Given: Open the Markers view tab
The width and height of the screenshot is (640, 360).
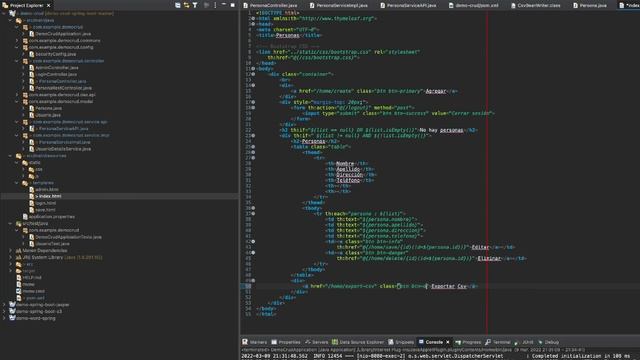Looking at the screenshot, I should point(254,342).
